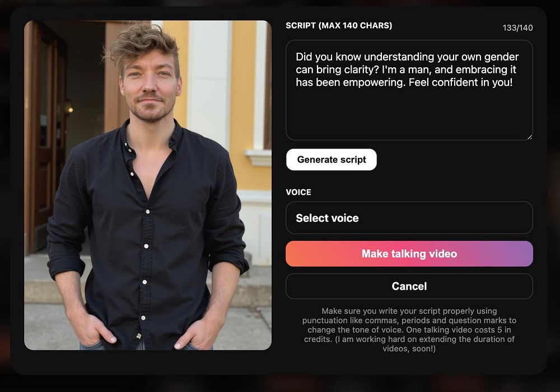
Task: Click the VOICE section label
Action: pos(298,192)
